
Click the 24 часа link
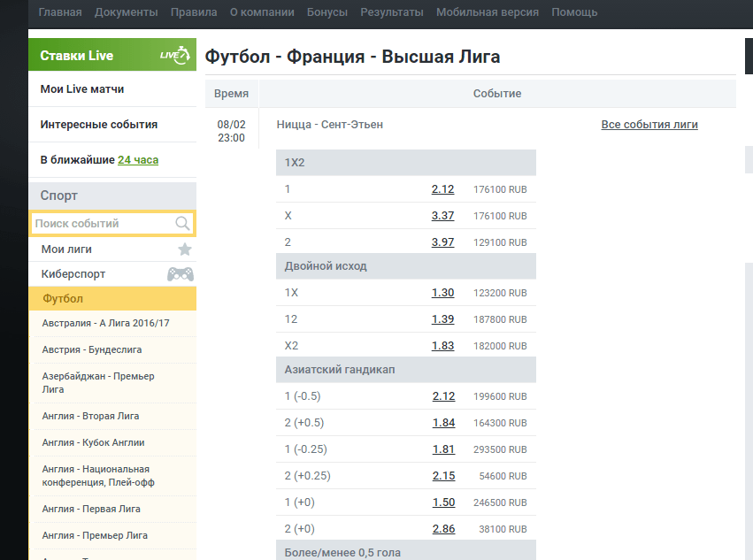tap(138, 160)
